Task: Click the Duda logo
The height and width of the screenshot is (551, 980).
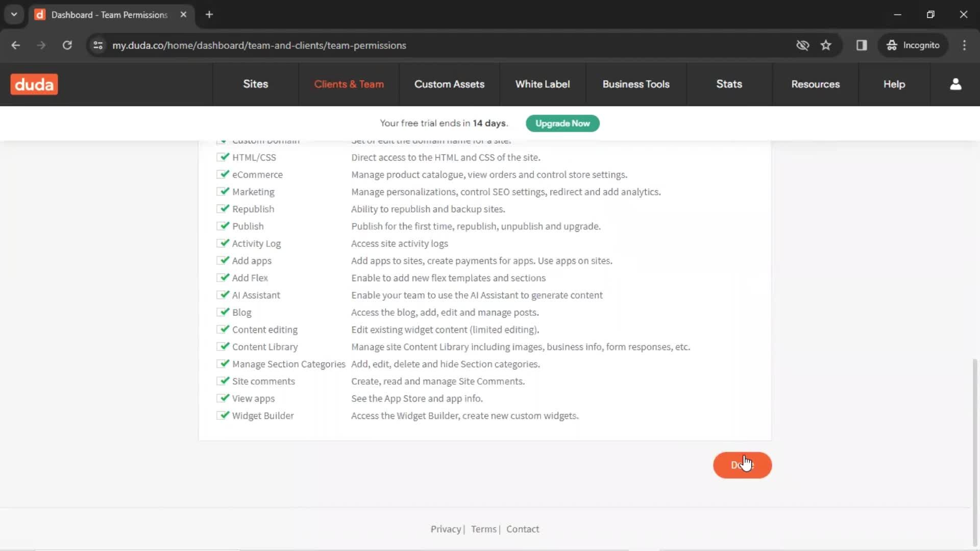Action: tap(34, 84)
